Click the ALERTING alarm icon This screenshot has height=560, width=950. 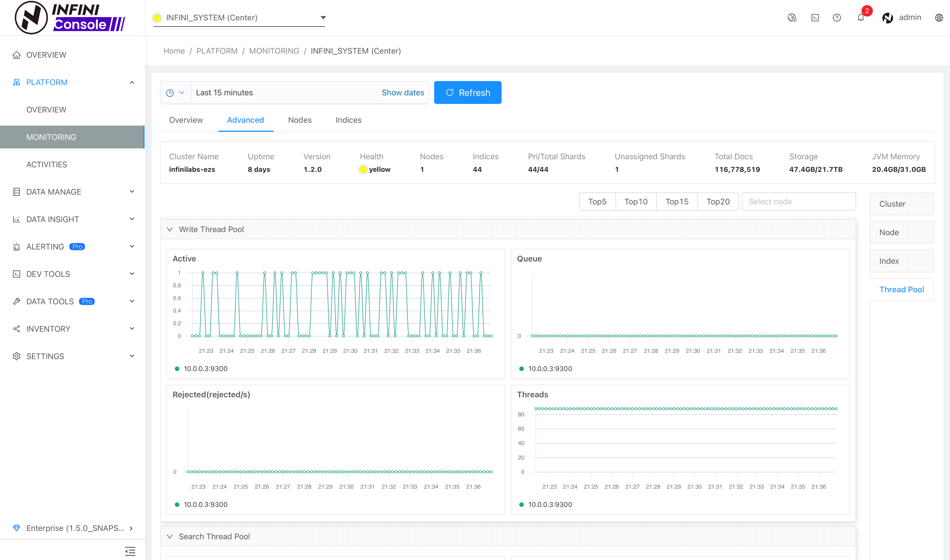(x=16, y=247)
